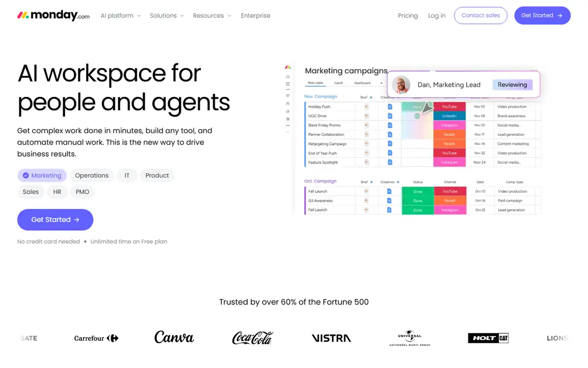588x368 pixels.
Task: Expand the Resources dropdown menu
Action: click(212, 16)
